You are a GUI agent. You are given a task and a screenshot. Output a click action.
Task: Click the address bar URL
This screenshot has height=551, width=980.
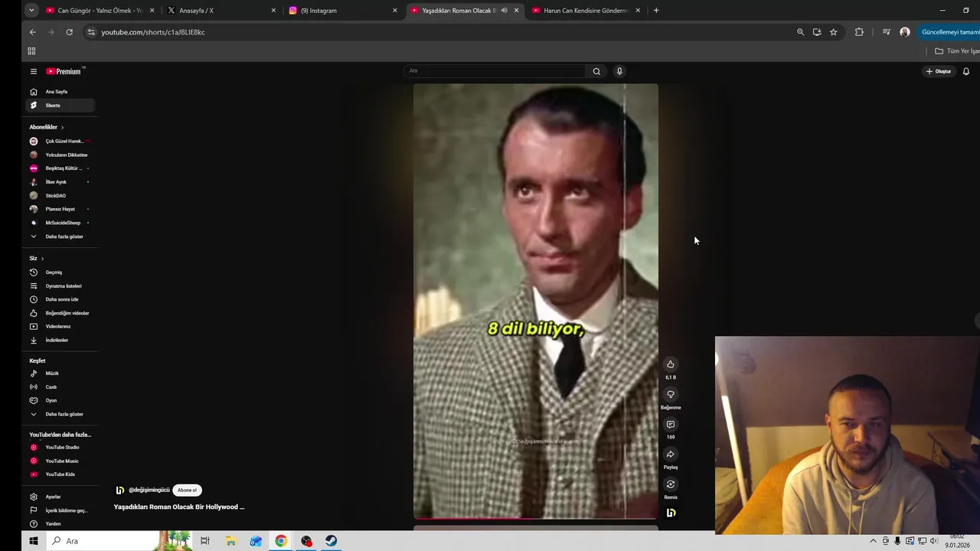(153, 32)
